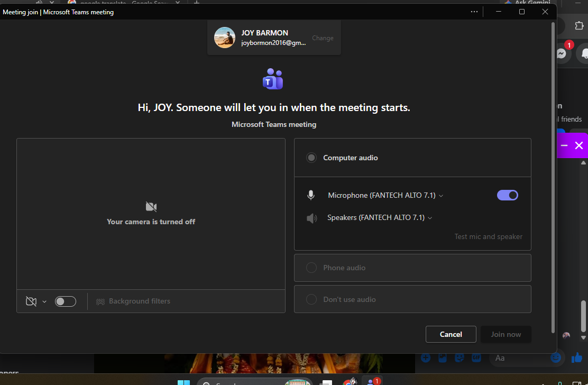
Task: Toggle the microphone switch off
Action: click(508, 195)
